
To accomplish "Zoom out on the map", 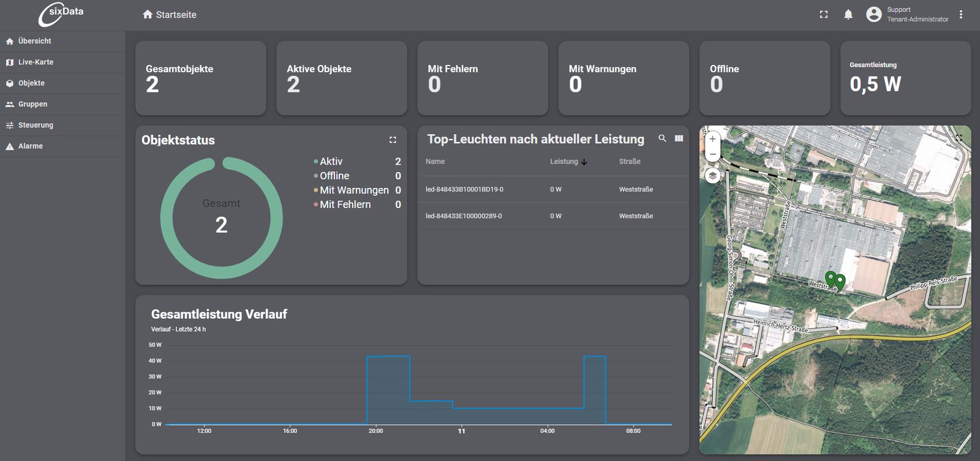I will tap(712, 154).
